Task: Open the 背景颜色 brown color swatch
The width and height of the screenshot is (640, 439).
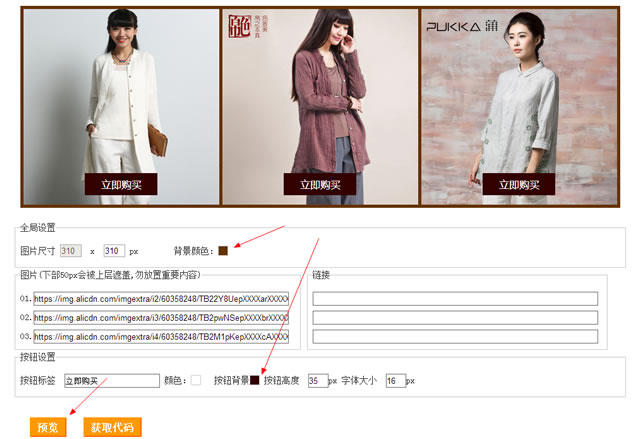Action: click(223, 250)
